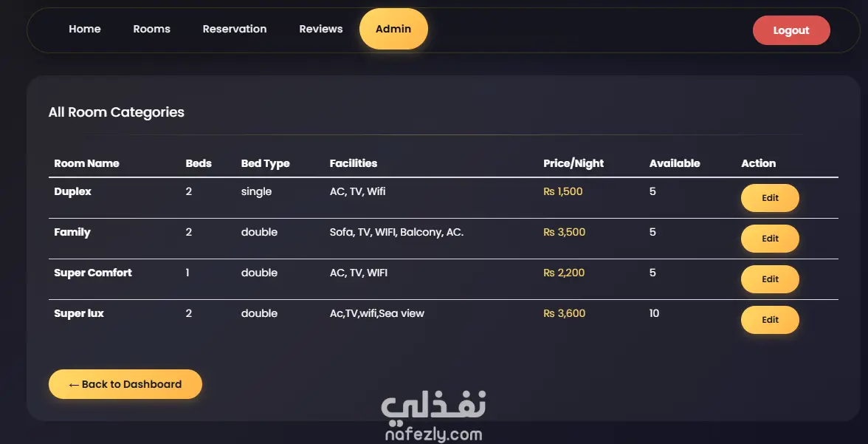
Task: Go to the Rooms page
Action: 152,29
